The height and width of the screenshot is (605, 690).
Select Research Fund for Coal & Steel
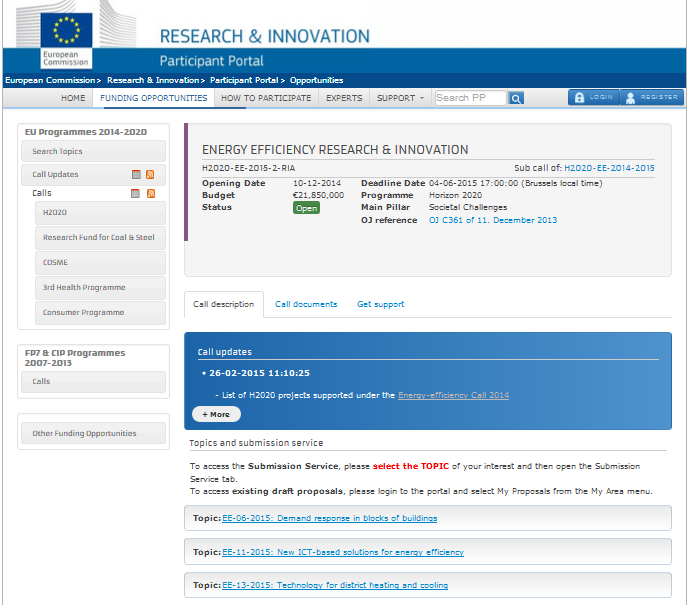coord(100,238)
